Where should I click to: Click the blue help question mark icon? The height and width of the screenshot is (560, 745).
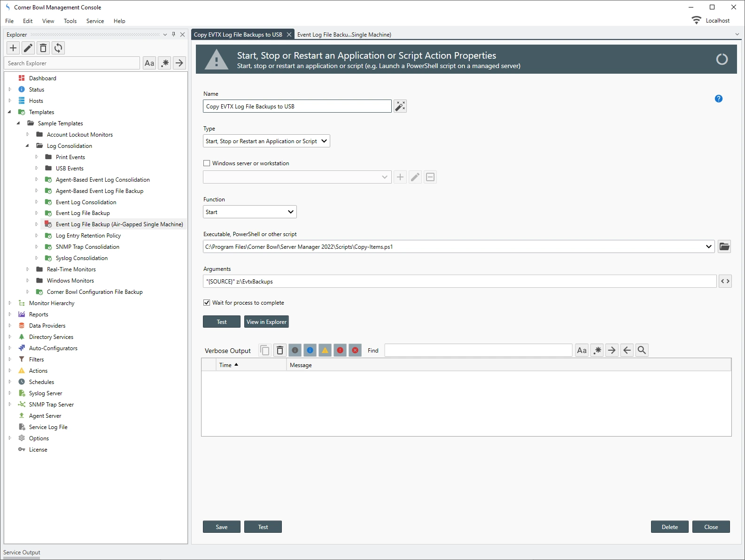(718, 99)
